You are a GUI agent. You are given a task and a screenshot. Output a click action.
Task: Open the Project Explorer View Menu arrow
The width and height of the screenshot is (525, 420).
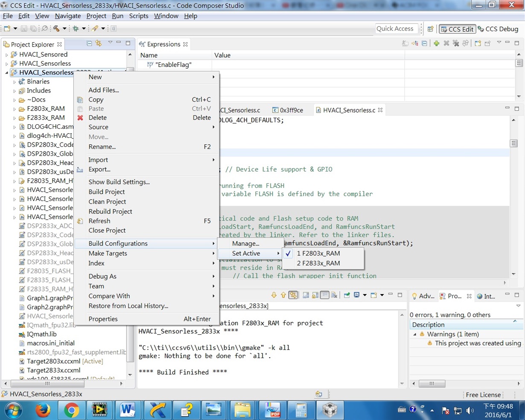[110, 43]
